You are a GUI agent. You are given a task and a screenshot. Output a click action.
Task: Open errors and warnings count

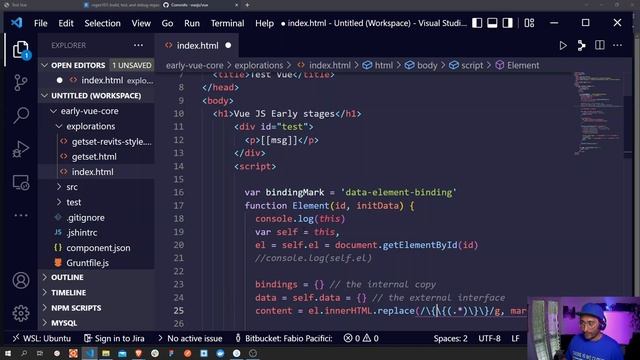click(x=361, y=338)
